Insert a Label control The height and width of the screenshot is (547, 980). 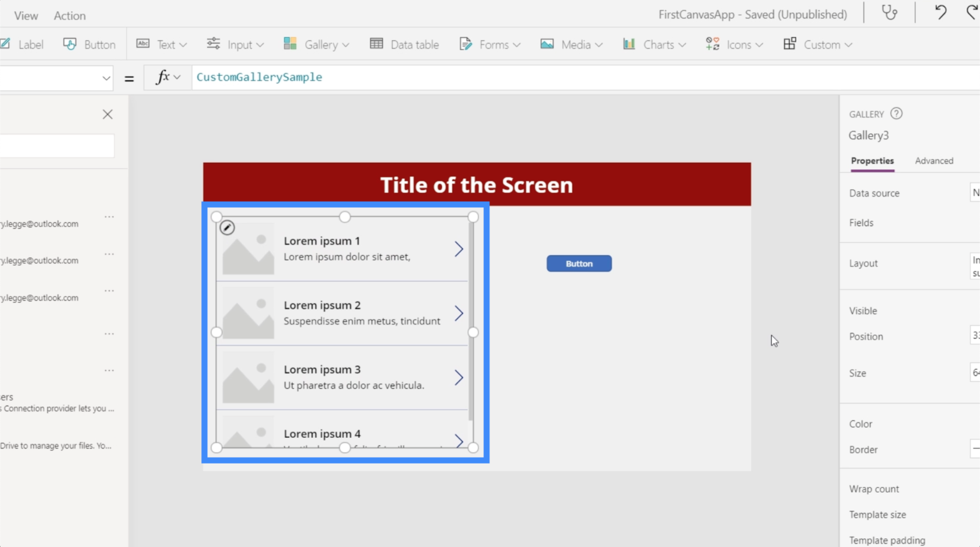coord(23,44)
